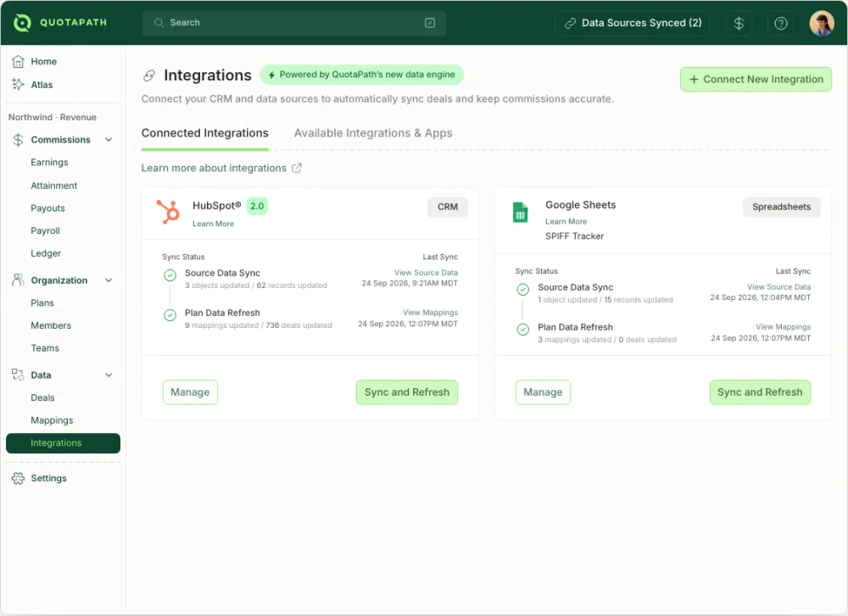Viewport: 848px width, 616px height.
Task: Click the slash shortcut icon in search
Action: point(430,23)
